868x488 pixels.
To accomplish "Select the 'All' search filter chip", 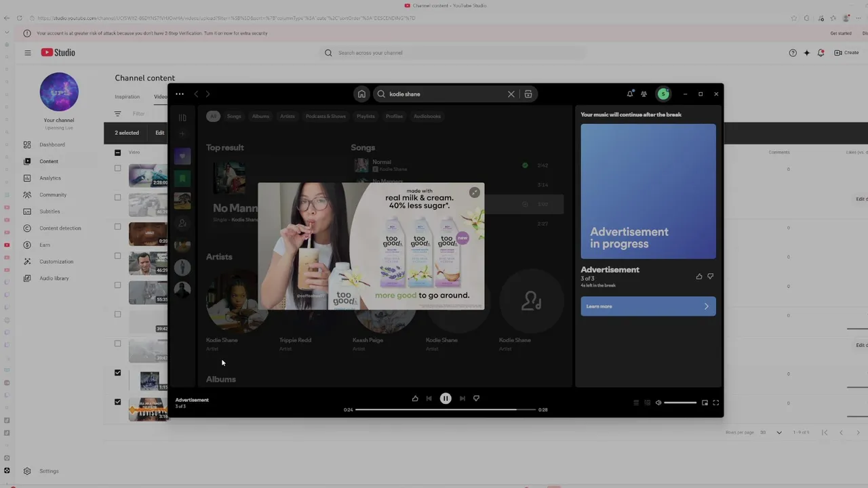I will (x=213, y=116).
